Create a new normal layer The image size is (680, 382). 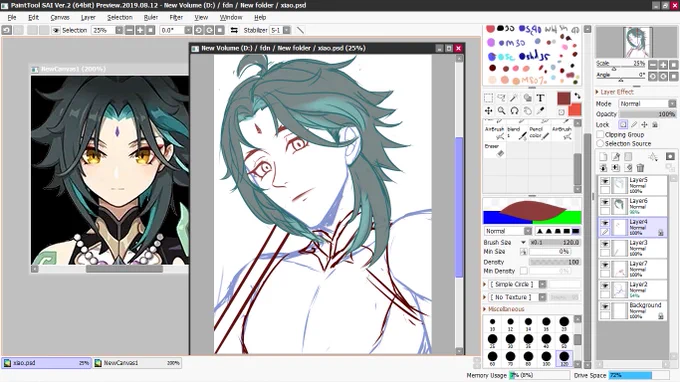pyautogui.click(x=603, y=157)
